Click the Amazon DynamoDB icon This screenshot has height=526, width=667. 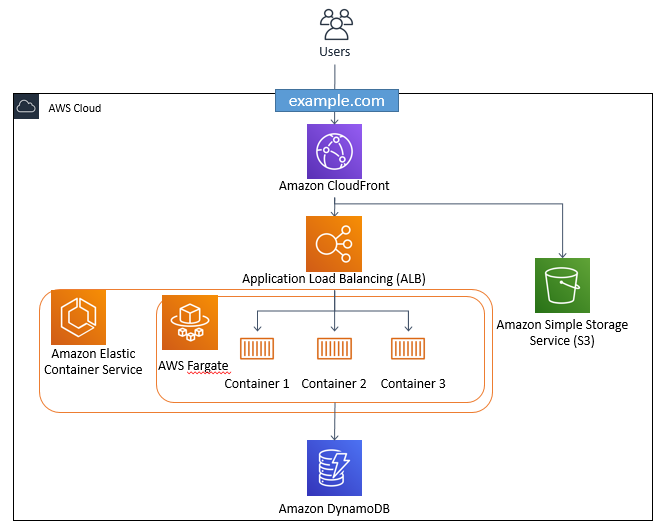tap(334, 468)
